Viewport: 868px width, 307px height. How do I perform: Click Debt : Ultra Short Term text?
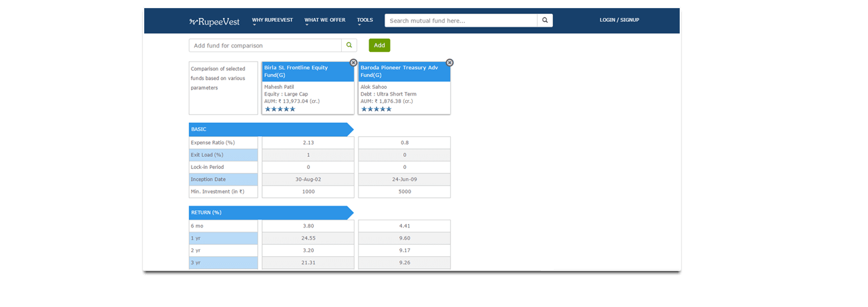389,94
